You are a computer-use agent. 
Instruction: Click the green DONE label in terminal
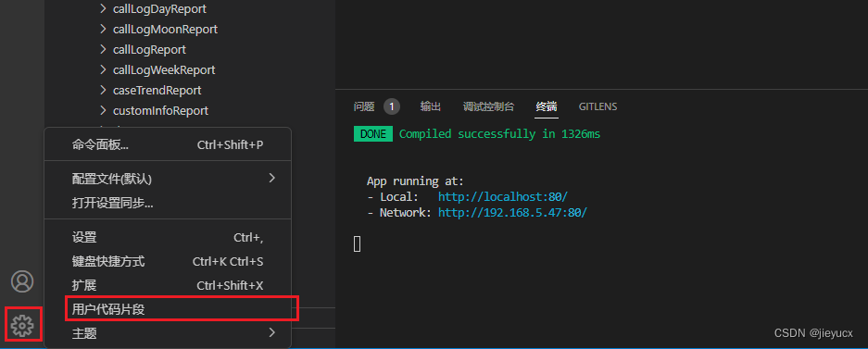click(373, 134)
